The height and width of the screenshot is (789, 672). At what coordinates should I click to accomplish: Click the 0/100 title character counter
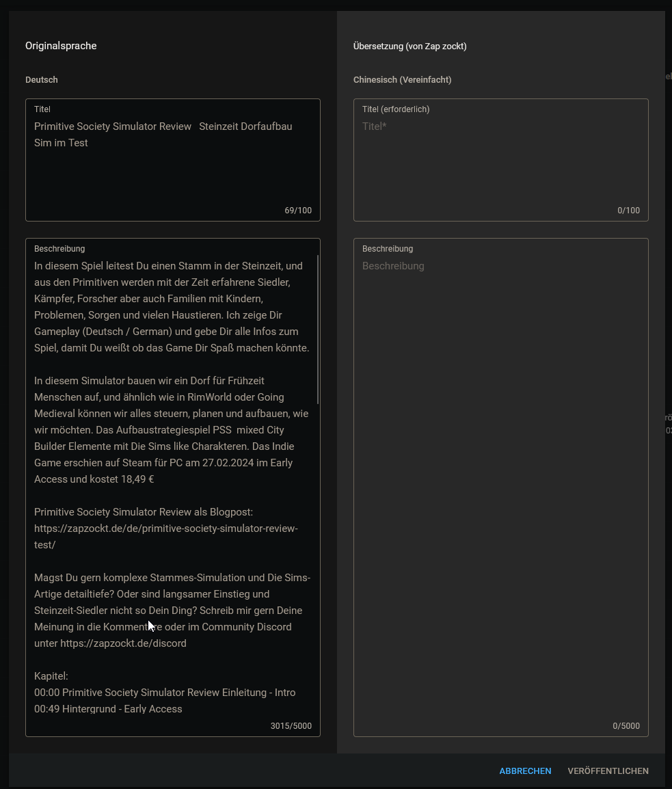[x=629, y=211]
